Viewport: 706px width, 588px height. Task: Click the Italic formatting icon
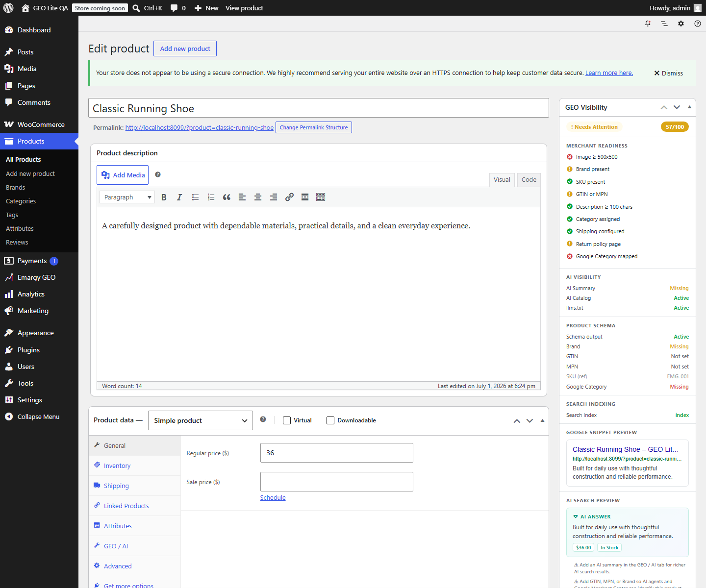179,197
